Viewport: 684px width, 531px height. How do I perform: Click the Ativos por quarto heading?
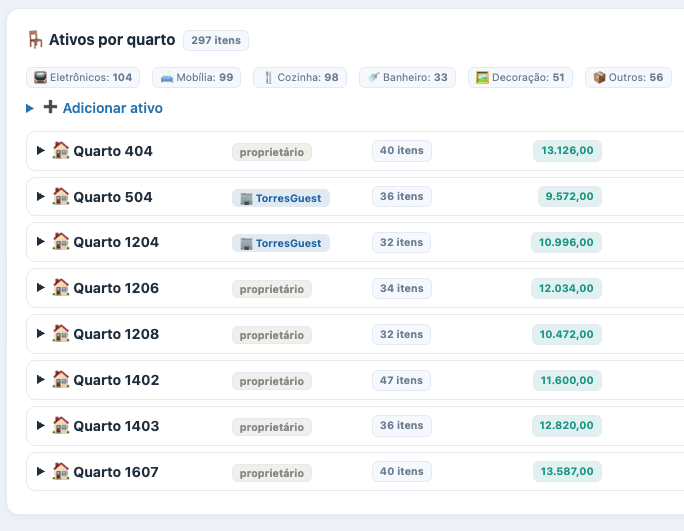click(112, 40)
